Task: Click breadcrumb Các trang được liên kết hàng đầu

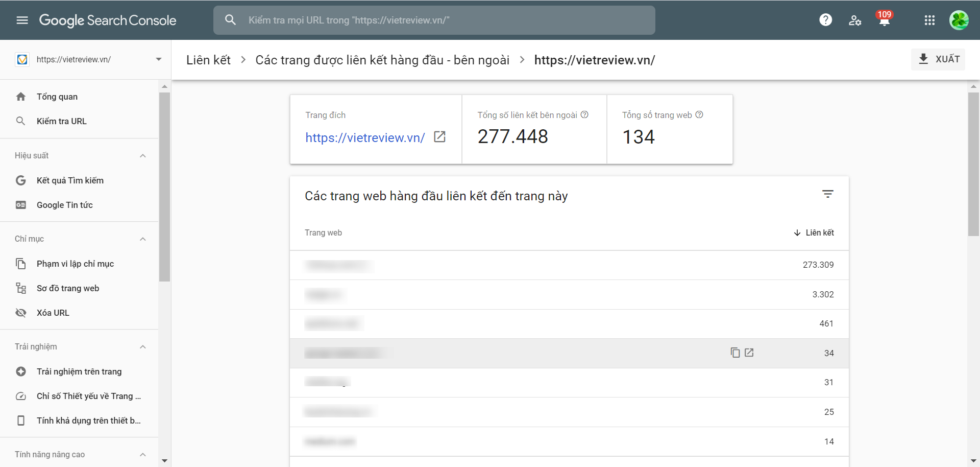Action: coord(382,60)
